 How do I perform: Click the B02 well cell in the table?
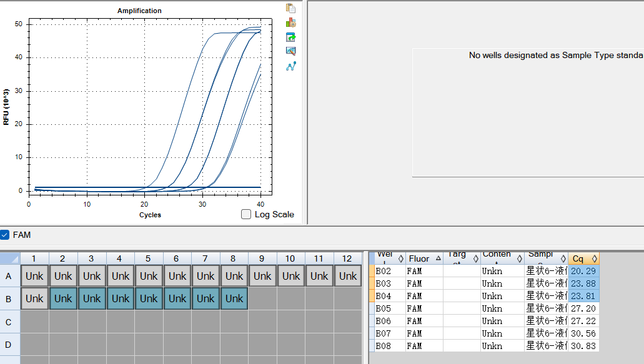click(390, 271)
